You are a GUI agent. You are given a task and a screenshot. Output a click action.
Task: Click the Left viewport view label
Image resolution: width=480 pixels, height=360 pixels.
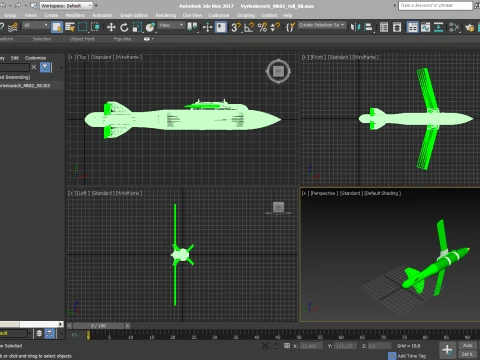pos(83,193)
